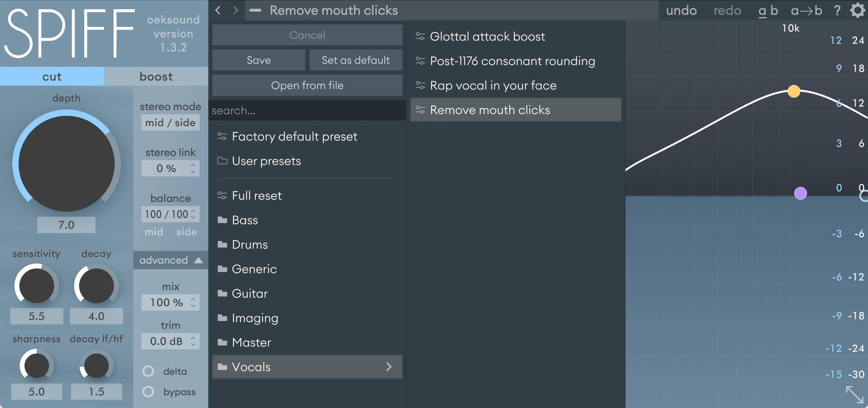The image size is (868, 408).
Task: Adjust the depth knob
Action: 66,163
